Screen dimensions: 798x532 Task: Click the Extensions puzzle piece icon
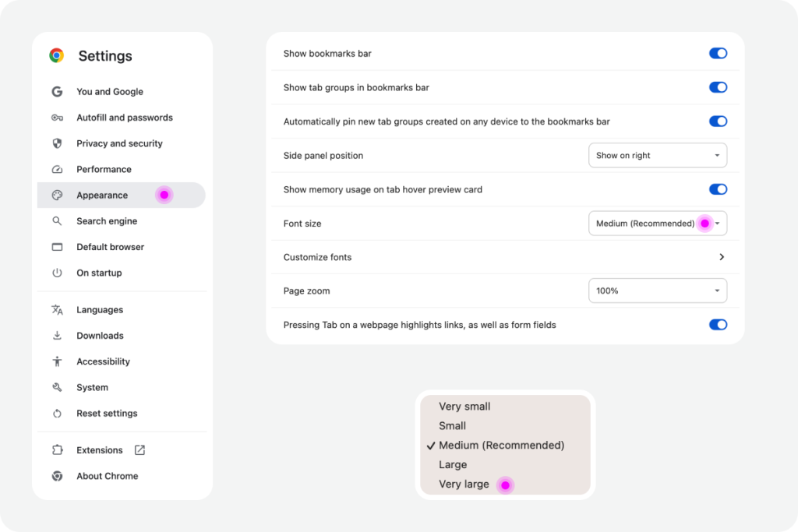click(57, 450)
